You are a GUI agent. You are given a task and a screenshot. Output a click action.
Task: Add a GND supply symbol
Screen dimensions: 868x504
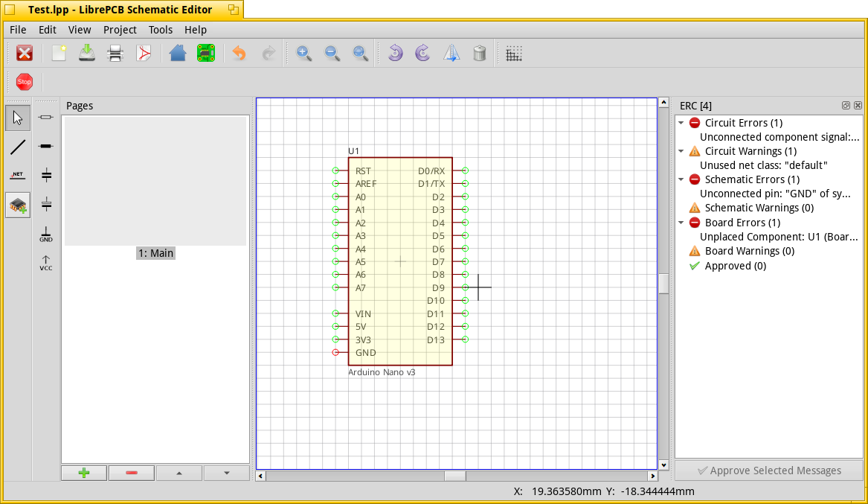tap(46, 235)
